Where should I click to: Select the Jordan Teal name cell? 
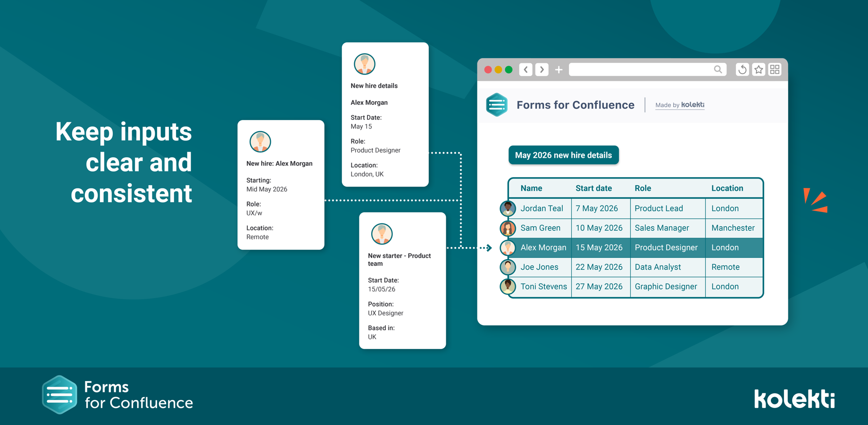click(x=542, y=208)
